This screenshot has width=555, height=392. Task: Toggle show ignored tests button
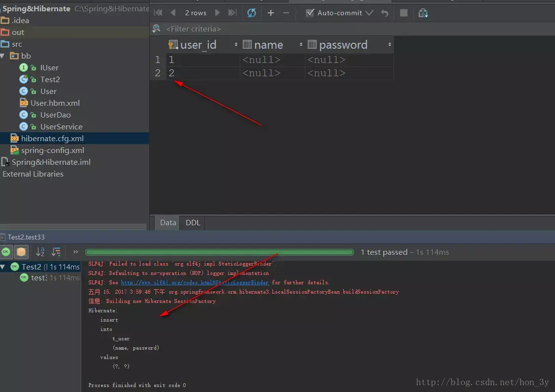click(21, 252)
